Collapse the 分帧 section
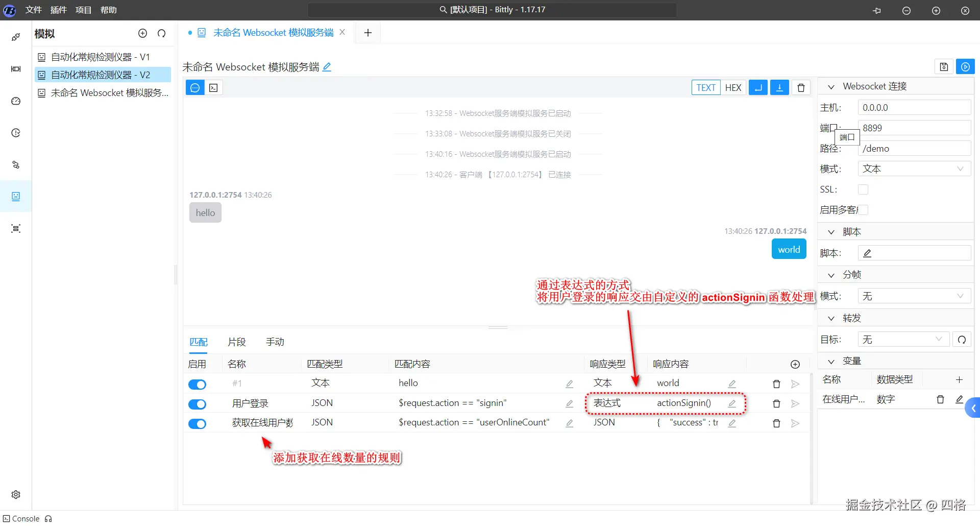 tap(831, 275)
